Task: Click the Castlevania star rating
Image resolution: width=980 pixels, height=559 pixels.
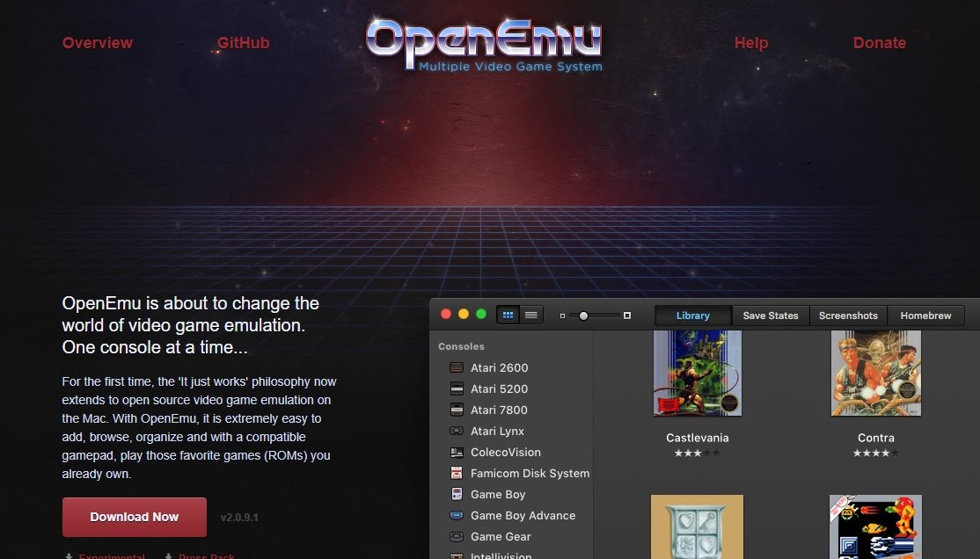Action: [698, 453]
